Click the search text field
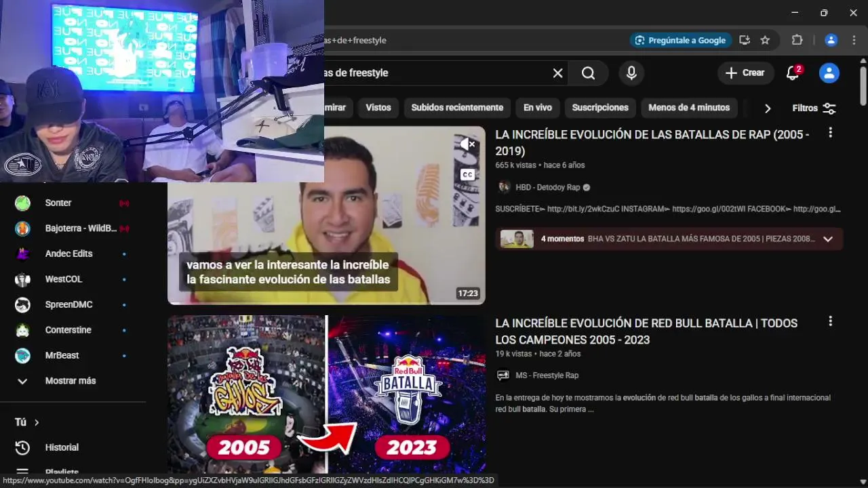Viewport: 868px width, 488px height. pos(434,73)
